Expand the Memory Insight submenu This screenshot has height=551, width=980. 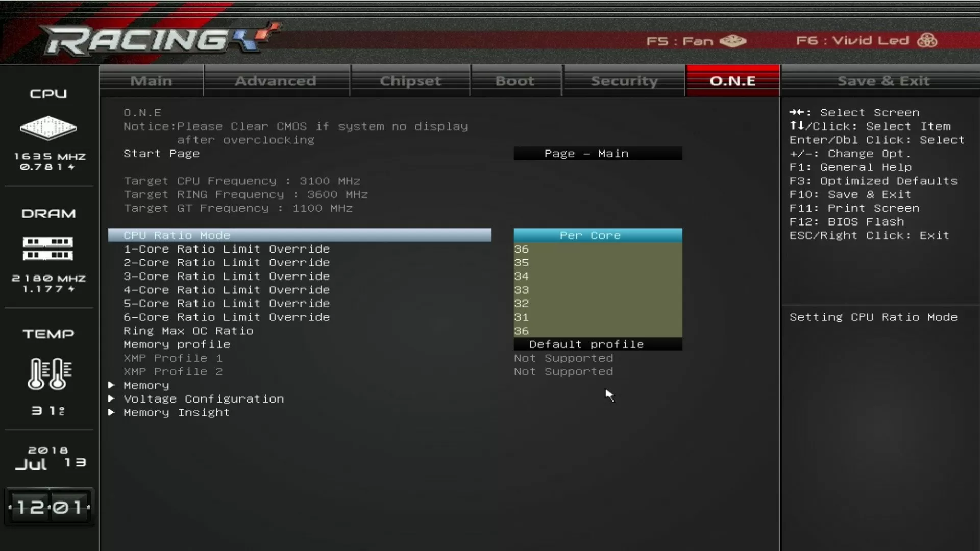click(x=176, y=413)
